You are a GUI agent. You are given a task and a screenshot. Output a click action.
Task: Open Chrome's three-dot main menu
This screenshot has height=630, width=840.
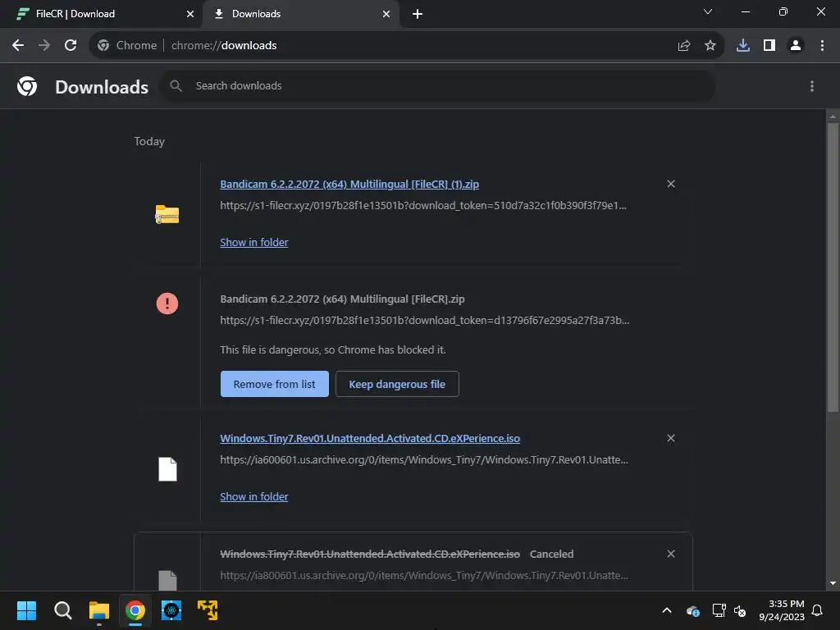(822, 46)
